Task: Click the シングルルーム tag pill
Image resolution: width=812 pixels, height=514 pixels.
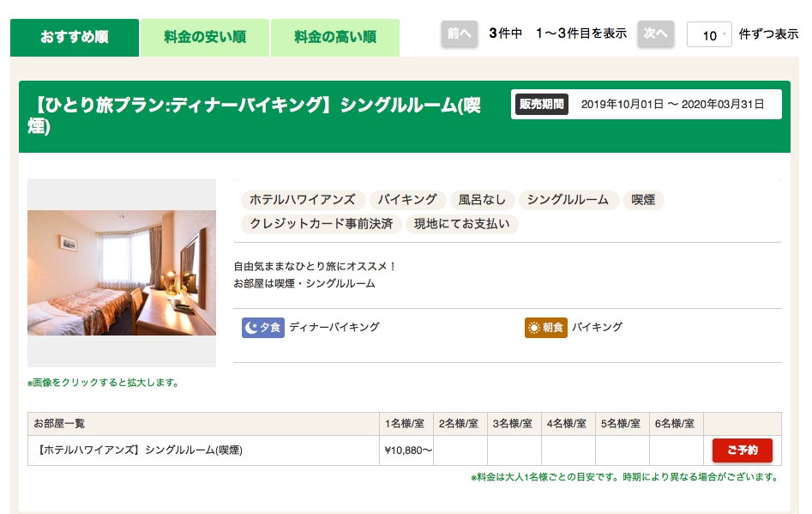Action: tap(568, 200)
